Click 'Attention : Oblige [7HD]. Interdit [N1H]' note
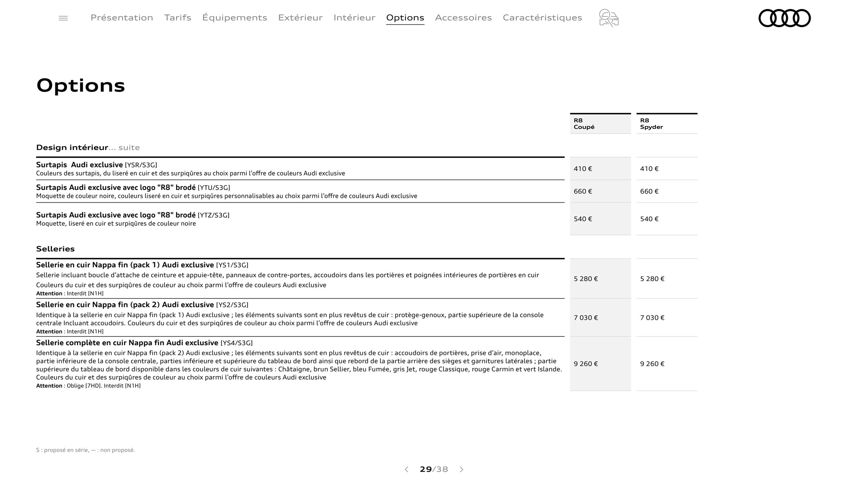The height and width of the screenshot is (488, 868). (x=88, y=386)
